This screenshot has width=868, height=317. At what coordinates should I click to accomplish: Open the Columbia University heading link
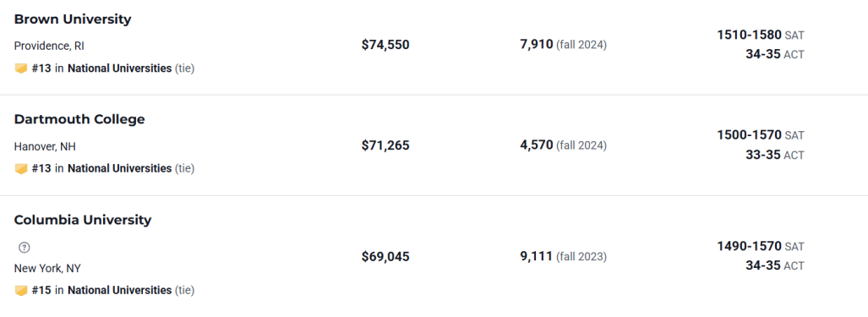coord(83,220)
